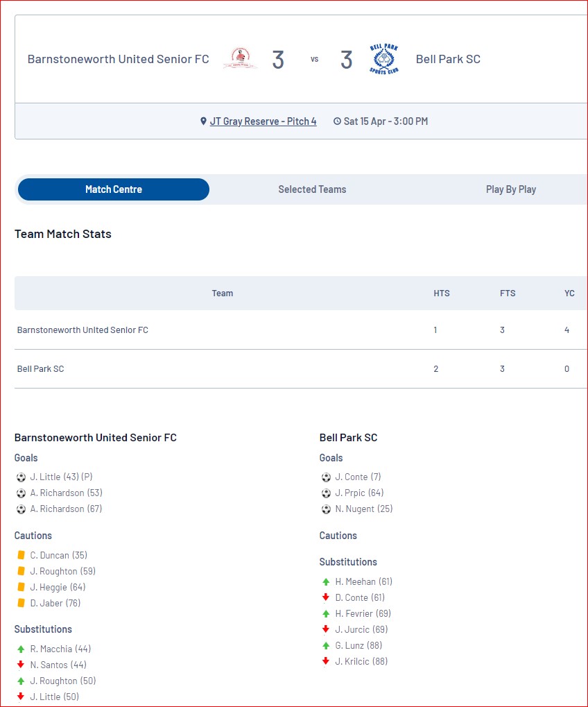Open the JT Gray Reserve - Pitch 4 link
This screenshot has width=588, height=707.
coord(263,121)
